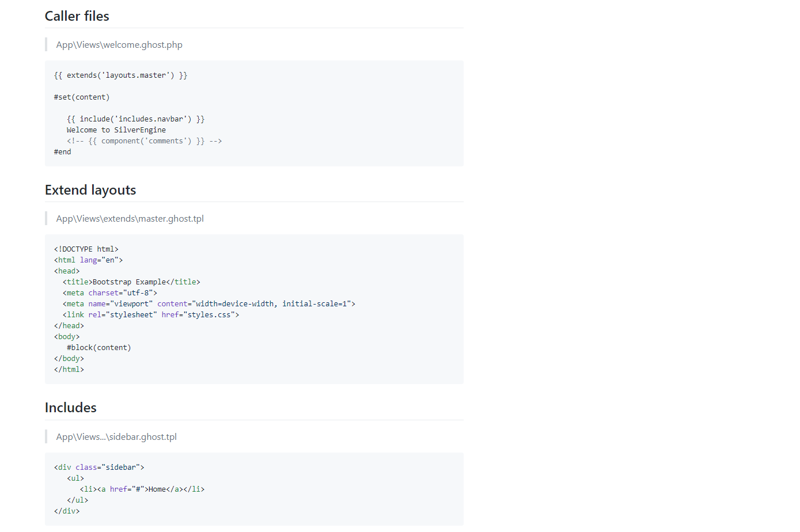
Task: Click the <ul> opening tag line
Action: (75, 478)
